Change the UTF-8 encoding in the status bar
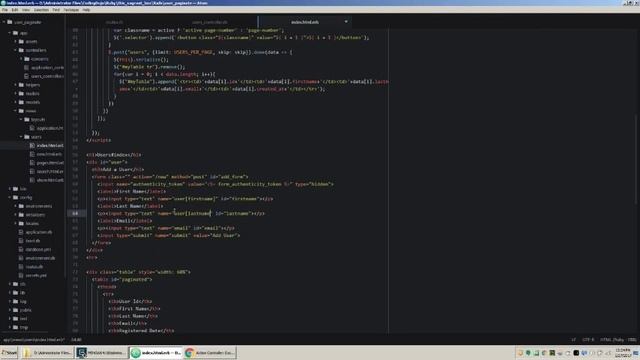Screen dimensions: 640x360 click(x=588, y=340)
